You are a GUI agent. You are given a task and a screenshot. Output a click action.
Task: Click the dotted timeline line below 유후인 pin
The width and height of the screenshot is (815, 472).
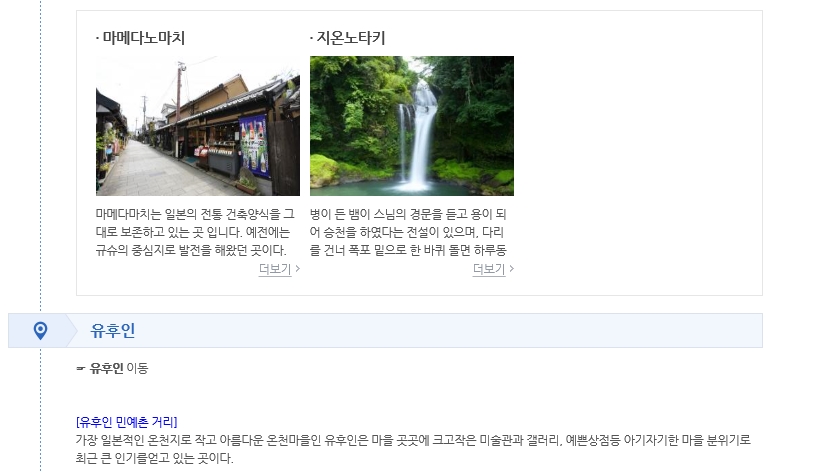coord(41,410)
